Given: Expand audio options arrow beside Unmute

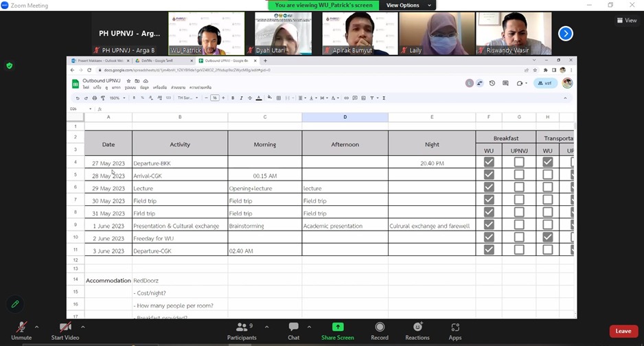Looking at the screenshot, I should coord(37,327).
